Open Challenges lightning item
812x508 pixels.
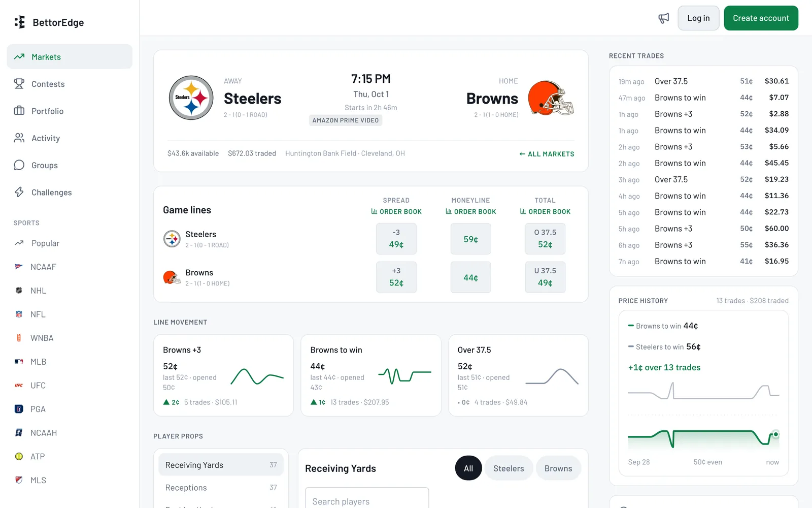click(70, 192)
